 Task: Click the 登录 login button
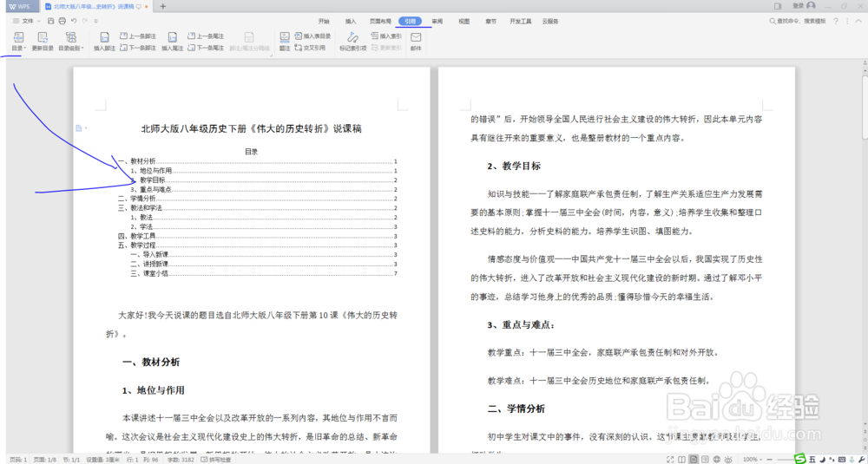804,5
